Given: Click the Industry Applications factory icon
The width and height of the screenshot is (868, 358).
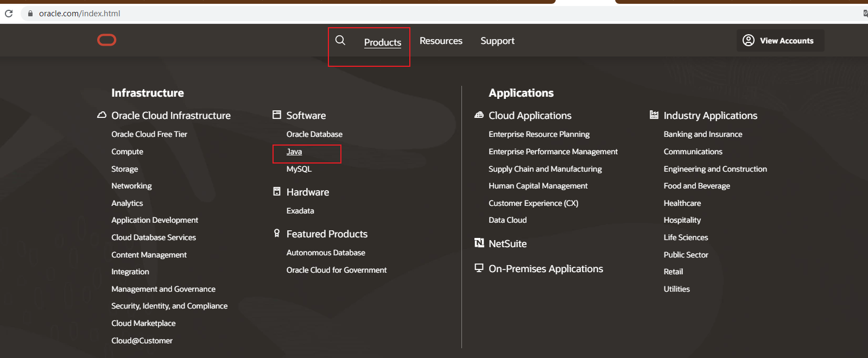Looking at the screenshot, I should click(x=654, y=115).
